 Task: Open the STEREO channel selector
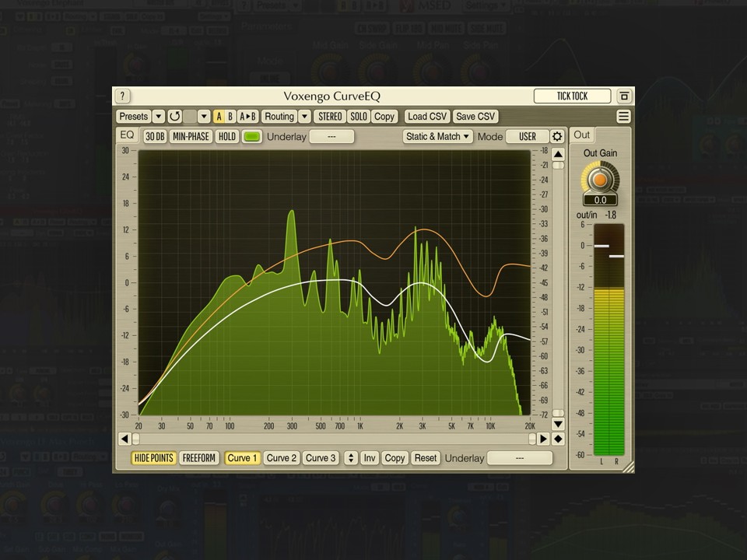coord(330,117)
